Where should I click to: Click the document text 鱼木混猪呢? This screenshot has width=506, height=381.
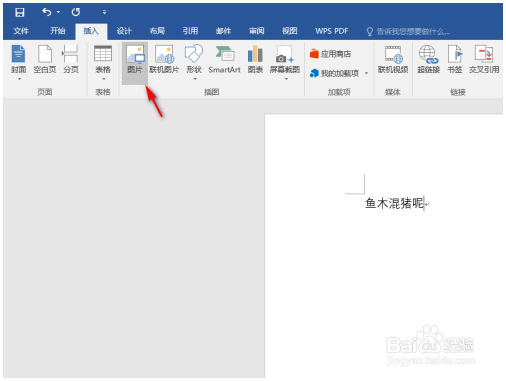[x=394, y=203]
